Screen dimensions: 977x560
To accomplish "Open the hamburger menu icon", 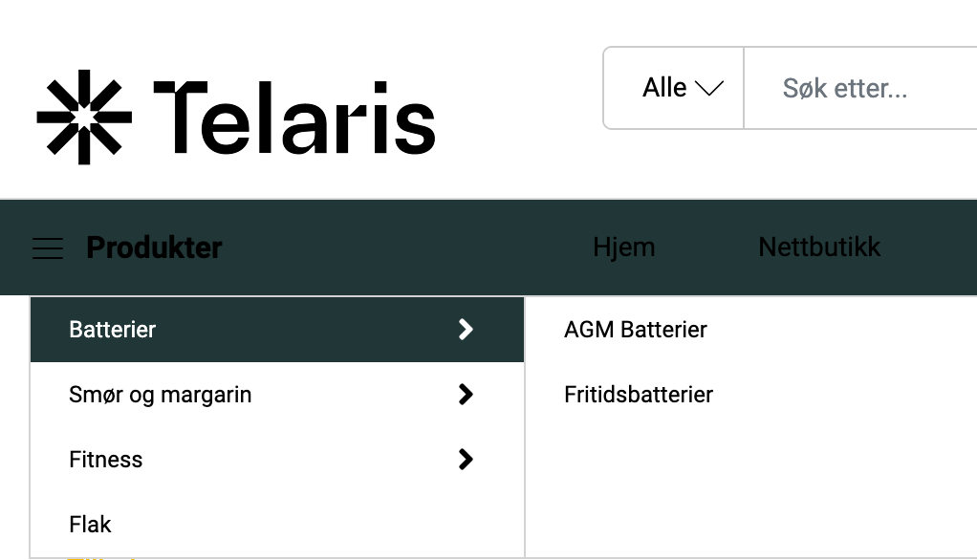I will click(48, 248).
